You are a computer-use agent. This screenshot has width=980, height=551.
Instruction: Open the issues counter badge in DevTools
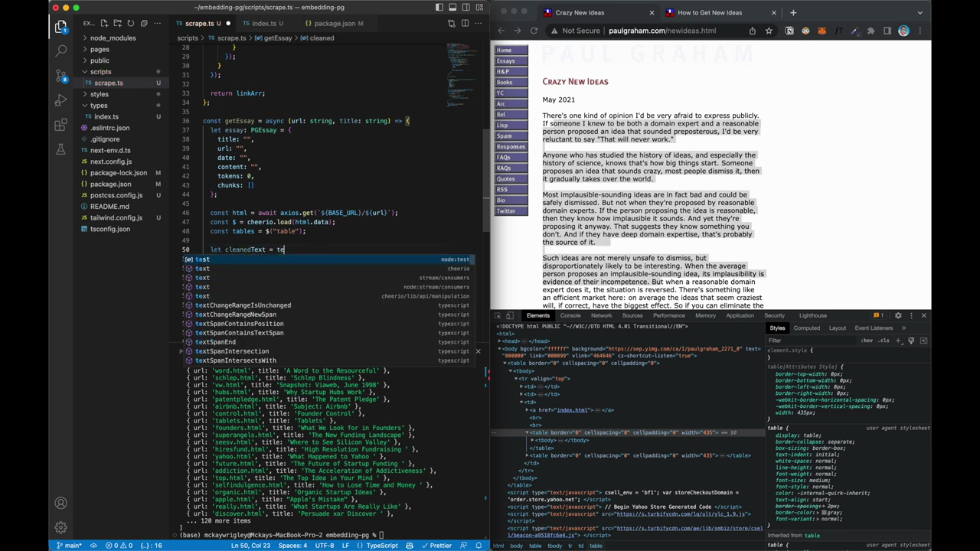click(879, 315)
